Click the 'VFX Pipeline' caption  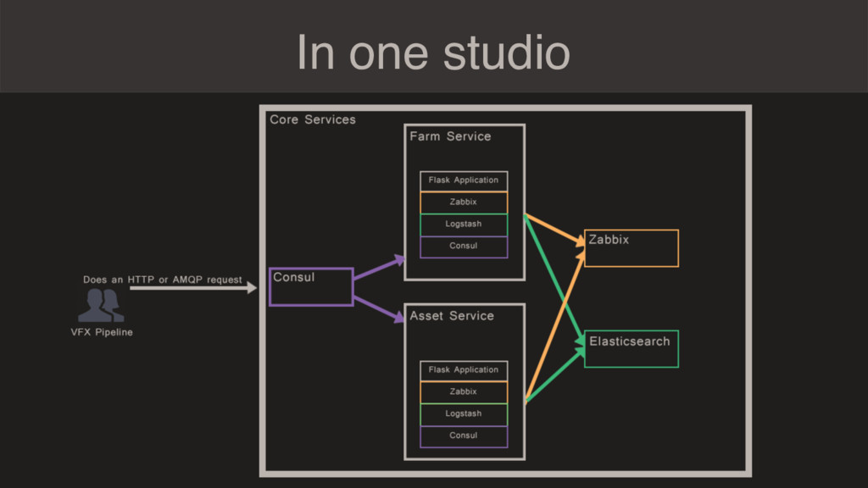point(102,332)
